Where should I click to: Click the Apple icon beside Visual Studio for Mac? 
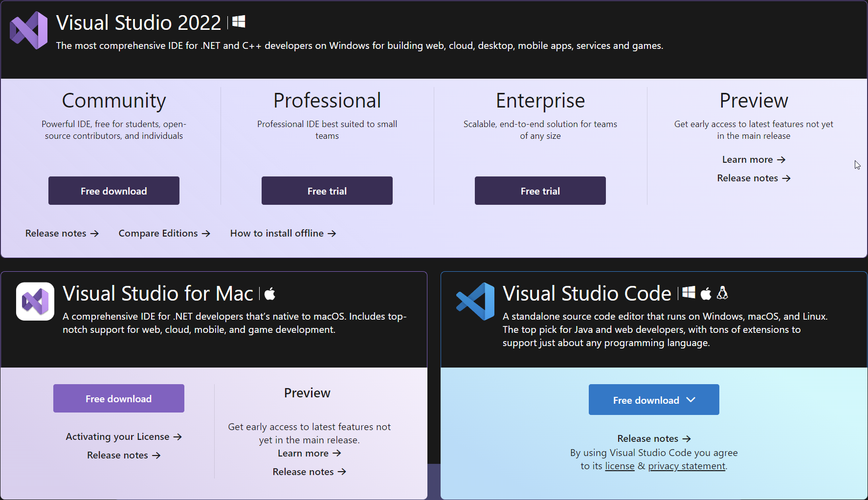pos(270,293)
